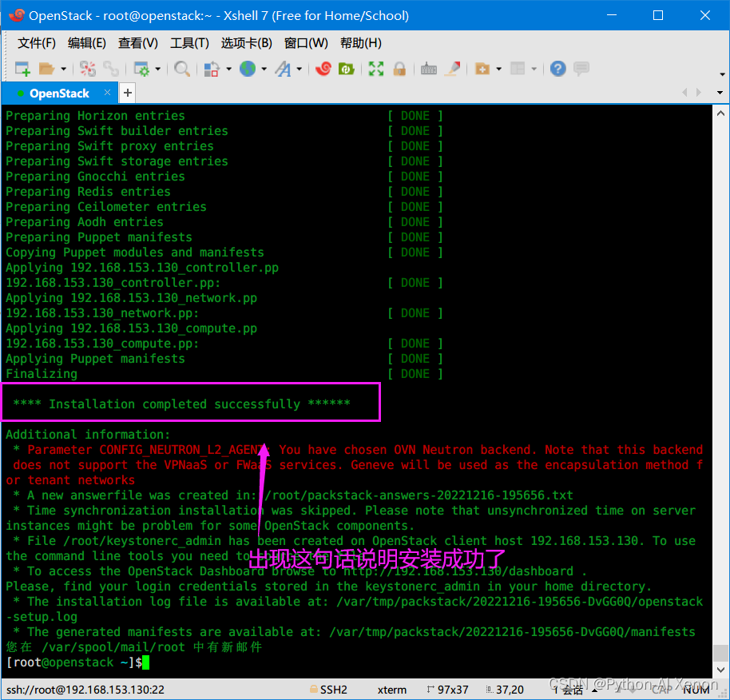Open Xshell help via the question mark icon
The height and width of the screenshot is (700, 730).
[557, 69]
